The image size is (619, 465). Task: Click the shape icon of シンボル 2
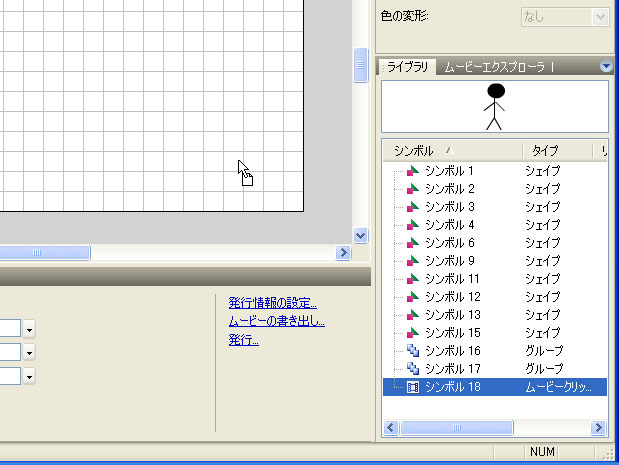pyautogui.click(x=413, y=189)
